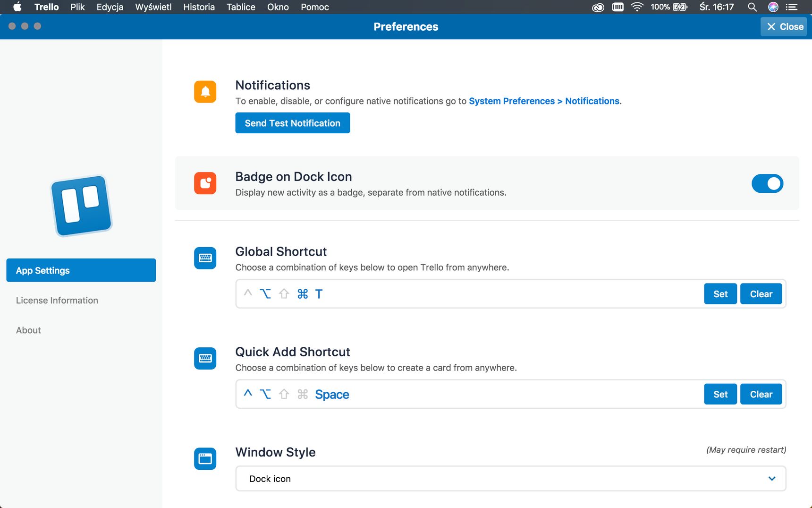The width and height of the screenshot is (812, 508).
Task: Click the T key in Global Shortcut field
Action: click(x=319, y=294)
